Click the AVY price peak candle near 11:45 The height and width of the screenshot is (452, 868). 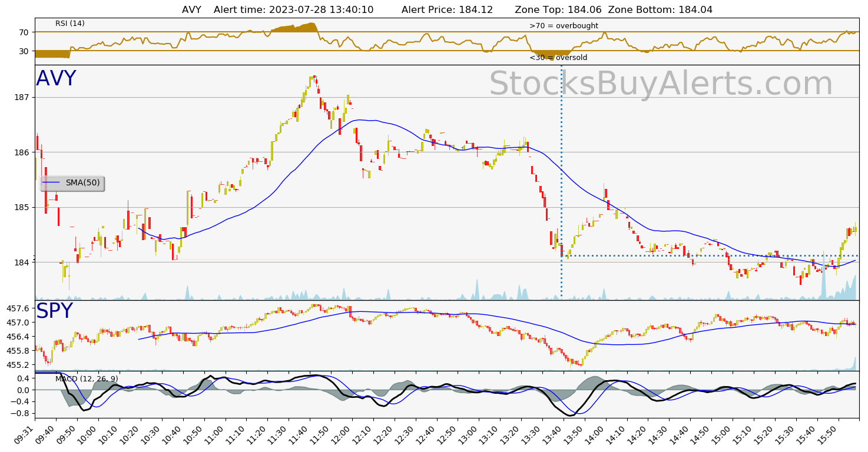tap(314, 78)
